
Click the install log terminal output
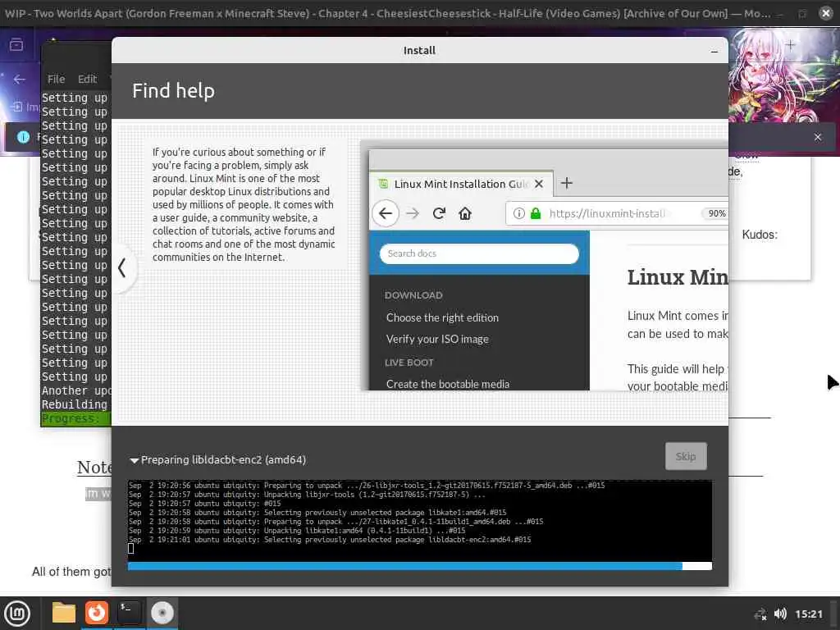tap(420, 520)
